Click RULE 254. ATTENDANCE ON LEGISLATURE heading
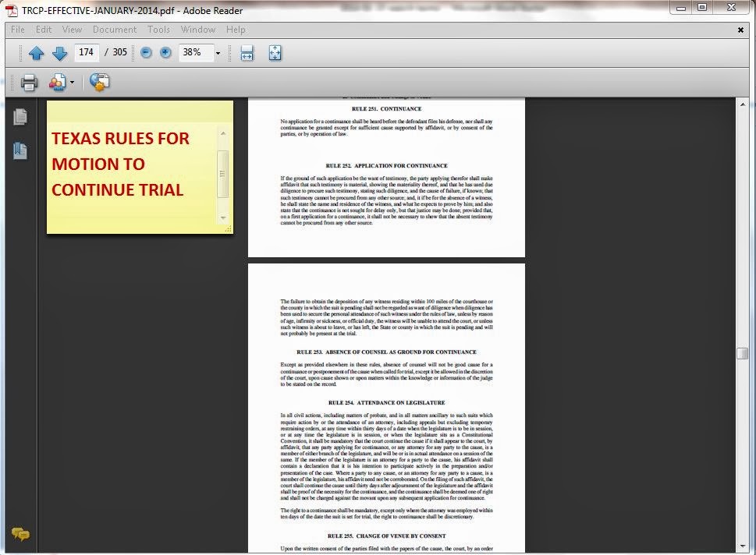The height and width of the screenshot is (555, 756). 387,403
